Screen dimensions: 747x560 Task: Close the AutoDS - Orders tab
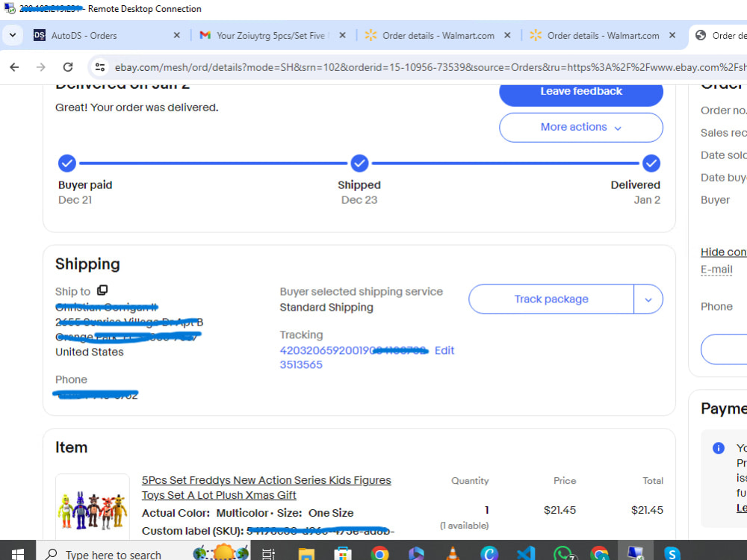[177, 35]
